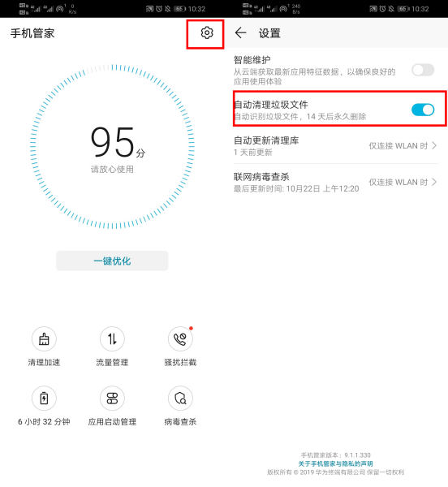
Task: Open 流量管理 data arrows icon
Action: click(112, 338)
